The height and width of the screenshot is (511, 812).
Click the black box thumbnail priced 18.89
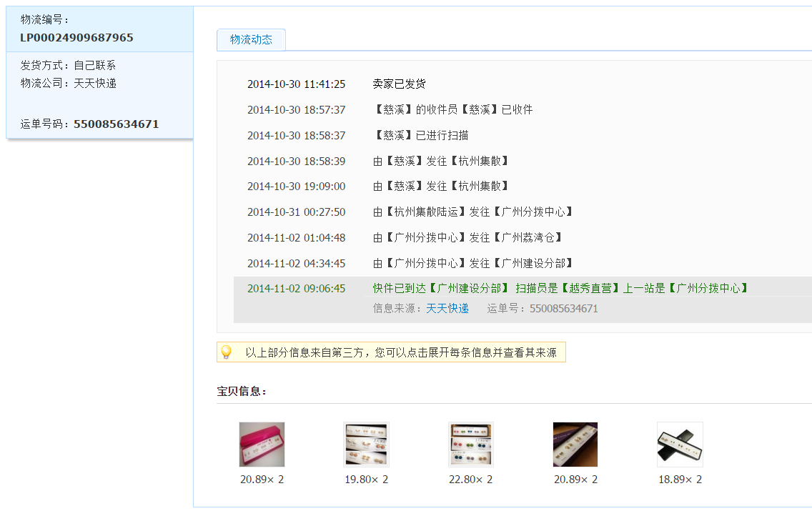(x=680, y=445)
